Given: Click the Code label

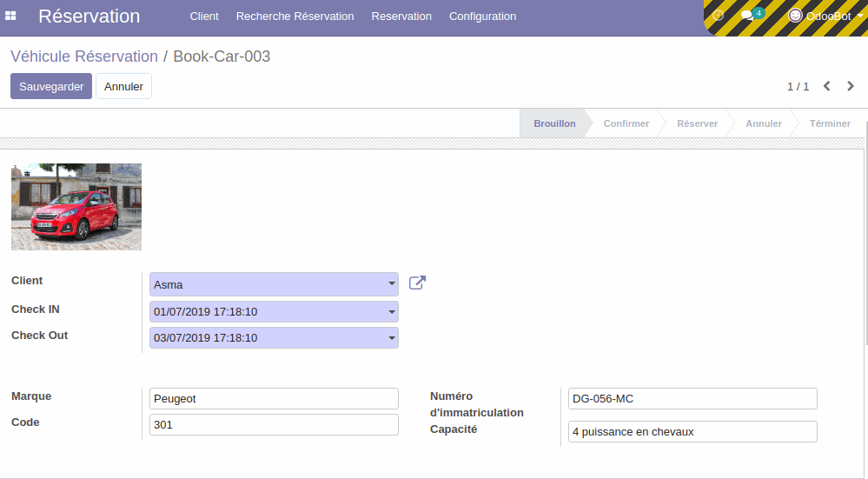Looking at the screenshot, I should click(x=25, y=422).
